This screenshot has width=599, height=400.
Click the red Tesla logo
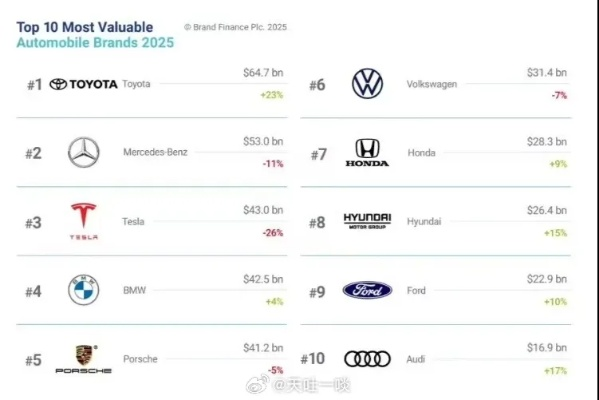(84, 221)
